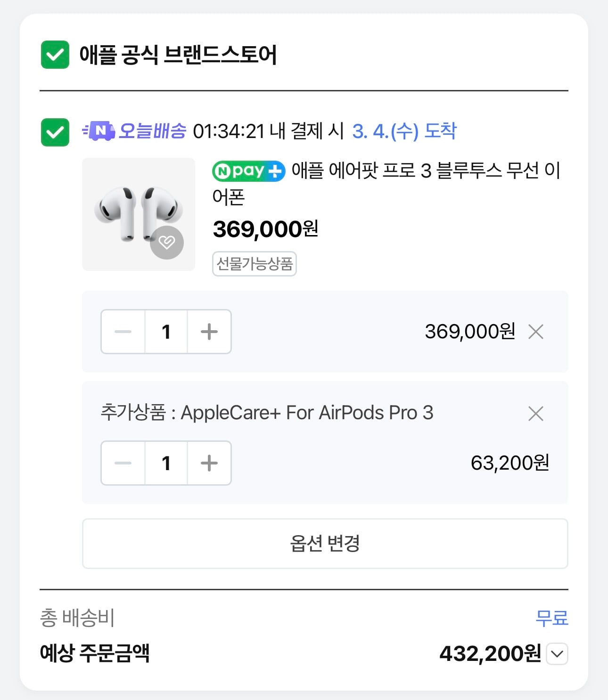Increase AirPods quantity with plus button
Screen dimensions: 608x700
click(x=209, y=332)
